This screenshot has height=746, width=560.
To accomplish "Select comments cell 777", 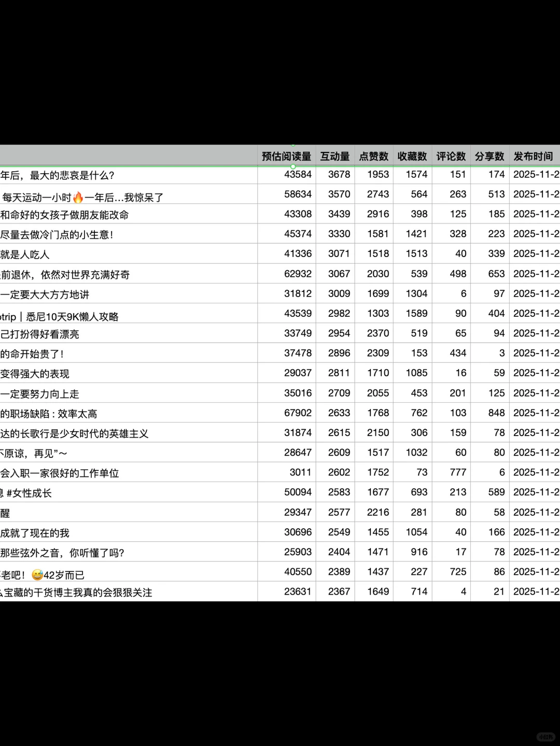I will 451,472.
